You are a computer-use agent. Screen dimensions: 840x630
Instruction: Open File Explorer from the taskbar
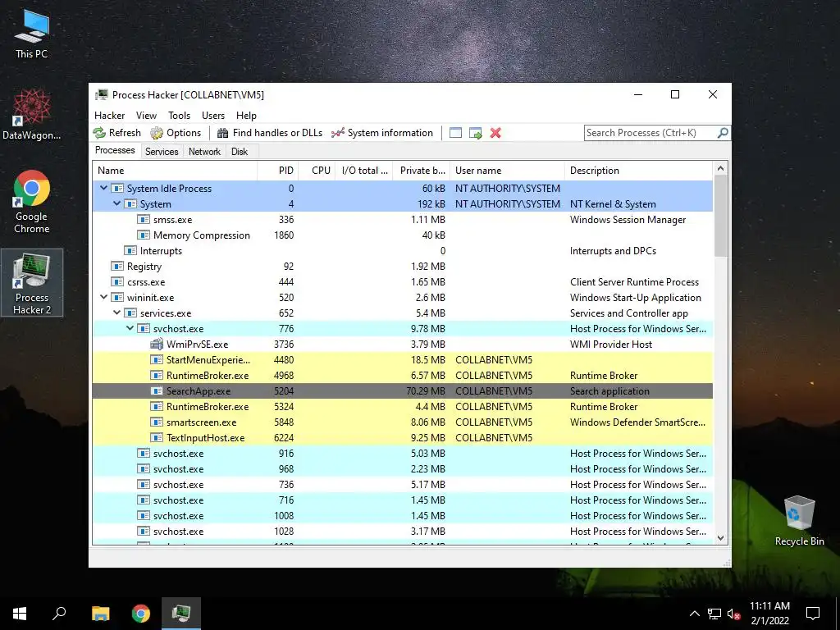101,613
